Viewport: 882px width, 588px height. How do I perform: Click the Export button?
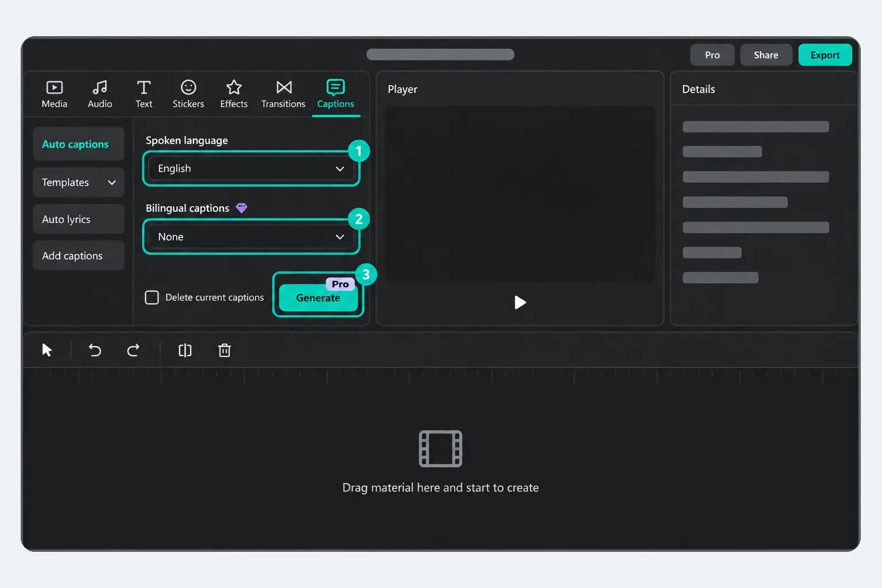click(825, 55)
